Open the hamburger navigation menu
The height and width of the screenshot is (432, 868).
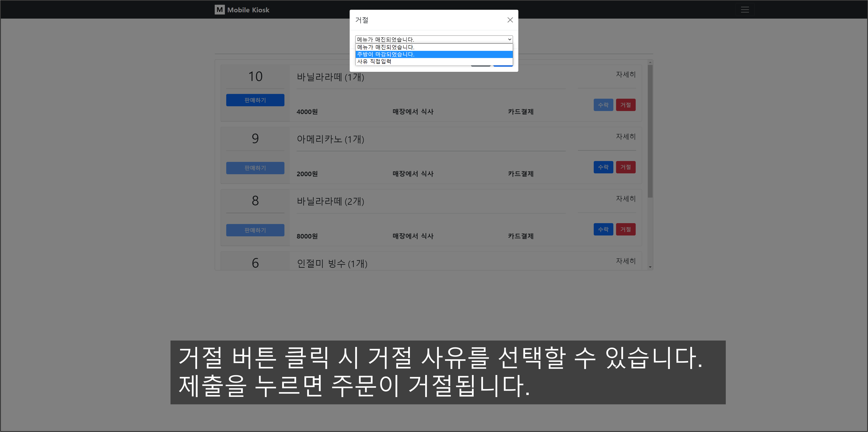745,10
